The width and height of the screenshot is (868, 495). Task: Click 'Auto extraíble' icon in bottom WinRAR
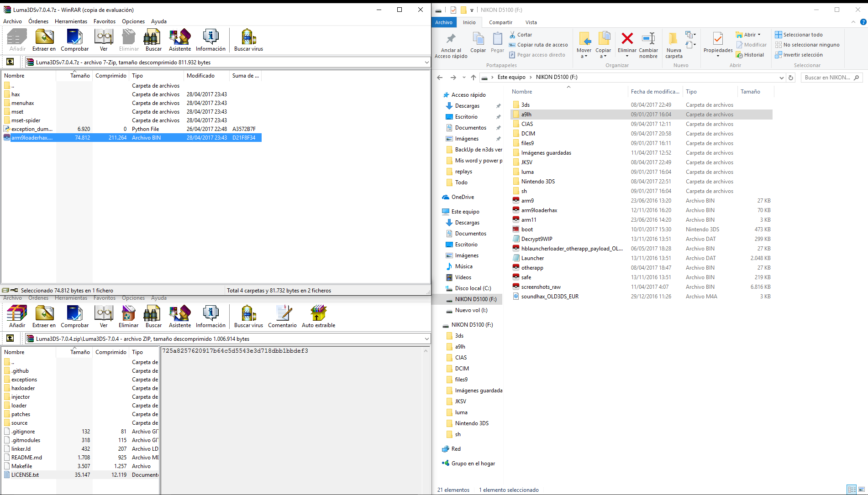[318, 317]
